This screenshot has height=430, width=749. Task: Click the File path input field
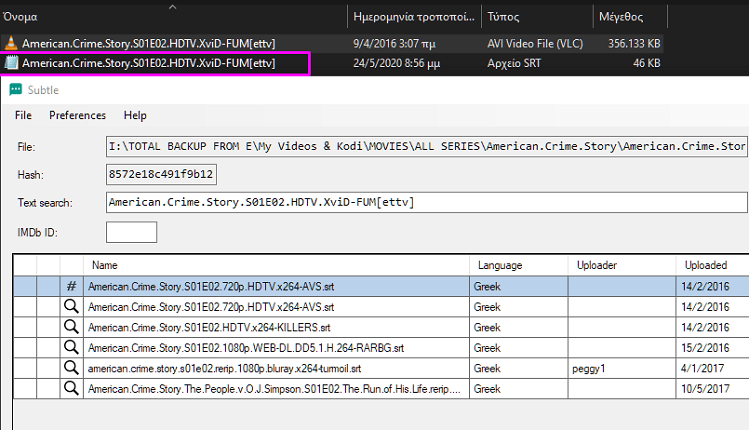coord(427,146)
